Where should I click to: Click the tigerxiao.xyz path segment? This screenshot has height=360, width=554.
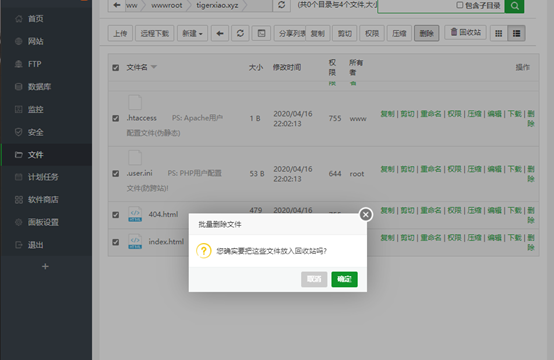(x=217, y=5)
